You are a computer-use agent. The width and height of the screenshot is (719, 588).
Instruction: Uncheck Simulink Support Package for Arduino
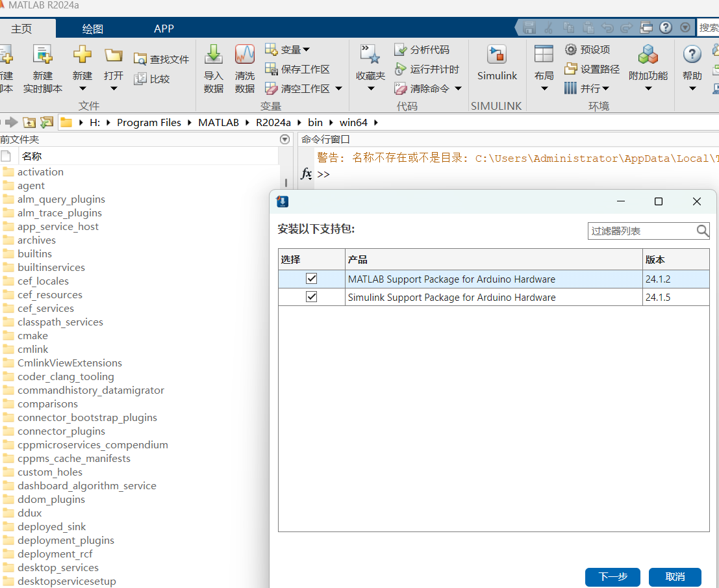coord(311,297)
